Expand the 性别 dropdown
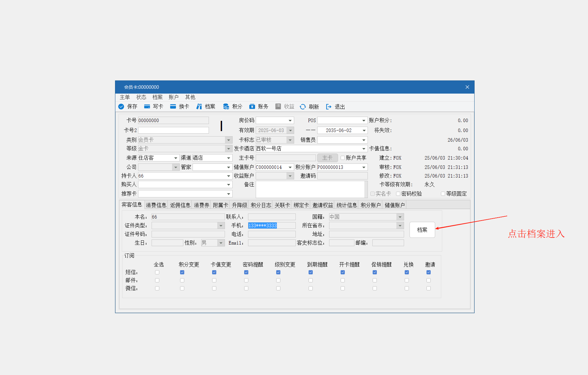This screenshot has width=588, height=375. coord(221,243)
